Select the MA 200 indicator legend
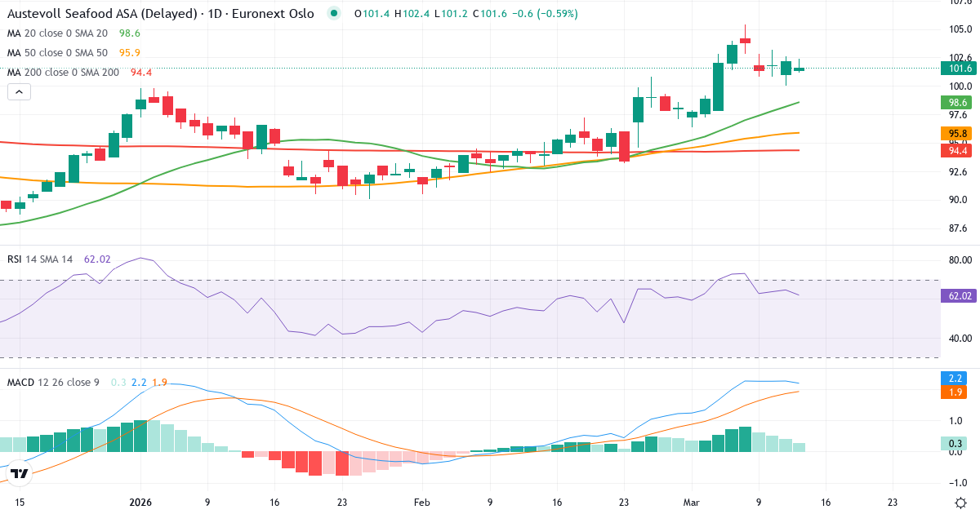 click(61, 73)
